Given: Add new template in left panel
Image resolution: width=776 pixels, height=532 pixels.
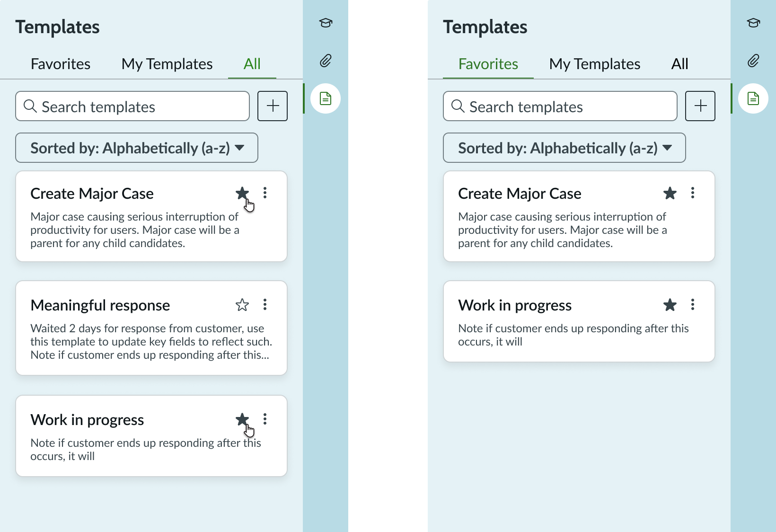Looking at the screenshot, I should [x=273, y=106].
